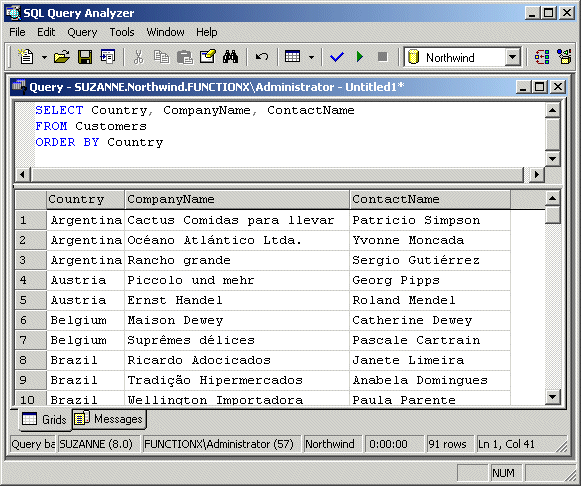Open the Tools menu
The height and width of the screenshot is (486, 581).
pos(122,32)
